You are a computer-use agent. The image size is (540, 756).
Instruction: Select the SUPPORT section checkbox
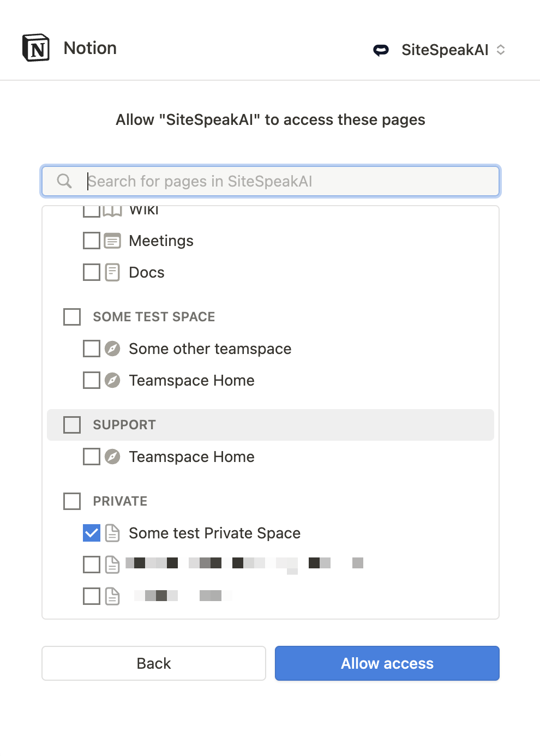coord(72,425)
